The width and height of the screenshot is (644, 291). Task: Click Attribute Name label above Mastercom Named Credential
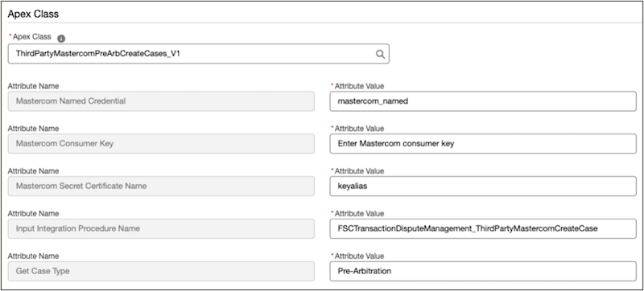point(33,86)
